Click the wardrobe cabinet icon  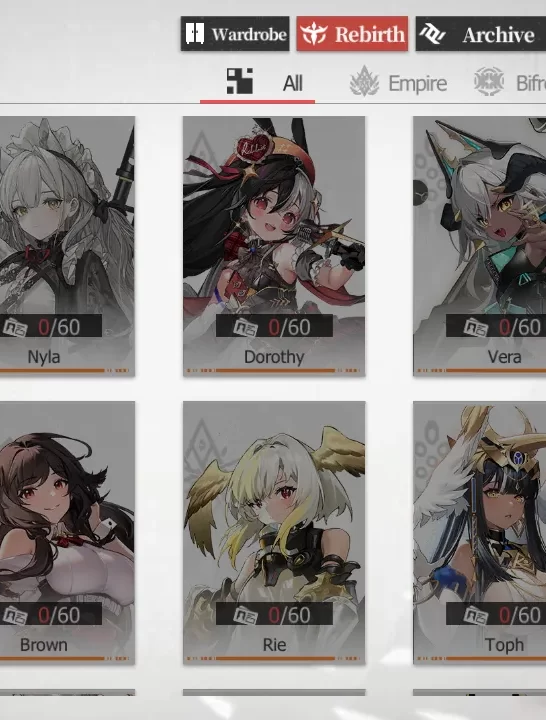click(195, 34)
